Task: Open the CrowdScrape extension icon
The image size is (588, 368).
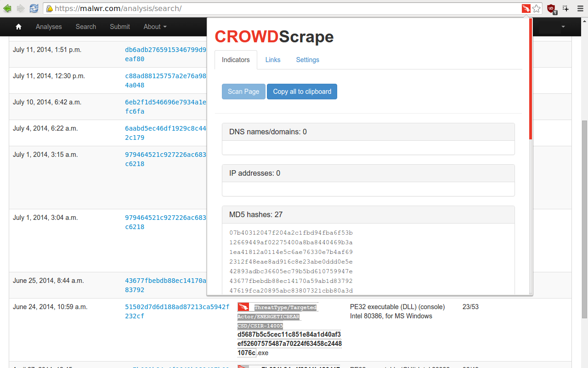Action: coord(525,8)
